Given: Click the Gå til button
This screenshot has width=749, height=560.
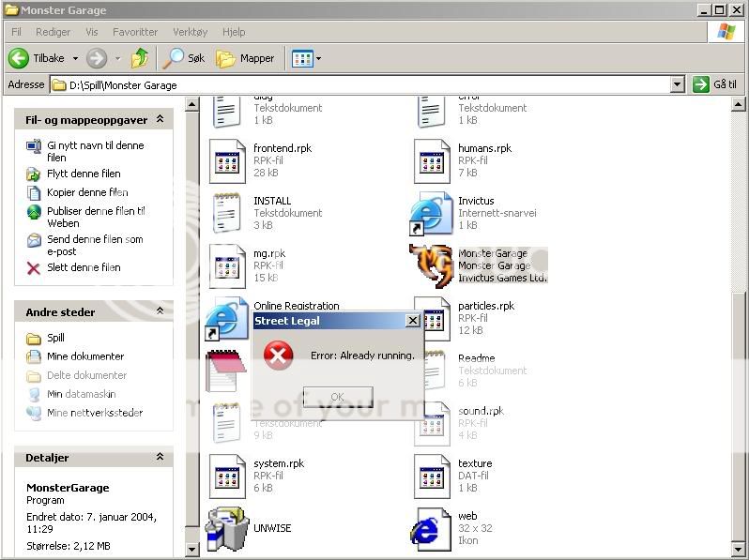Looking at the screenshot, I should 715,84.
